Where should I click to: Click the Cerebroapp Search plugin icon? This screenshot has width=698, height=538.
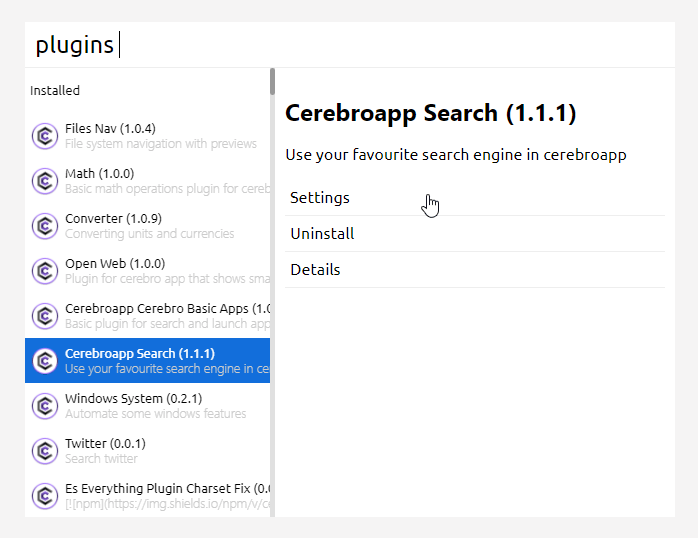coord(45,361)
